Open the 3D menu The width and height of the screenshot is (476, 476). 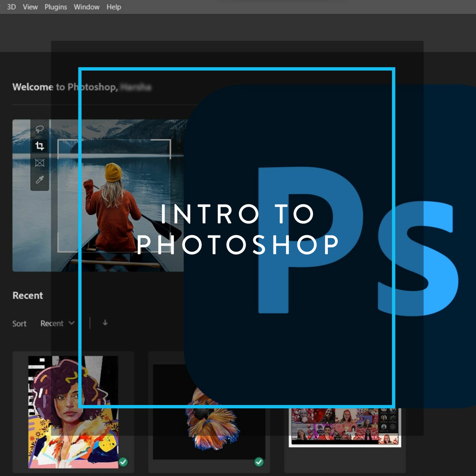pyautogui.click(x=11, y=7)
